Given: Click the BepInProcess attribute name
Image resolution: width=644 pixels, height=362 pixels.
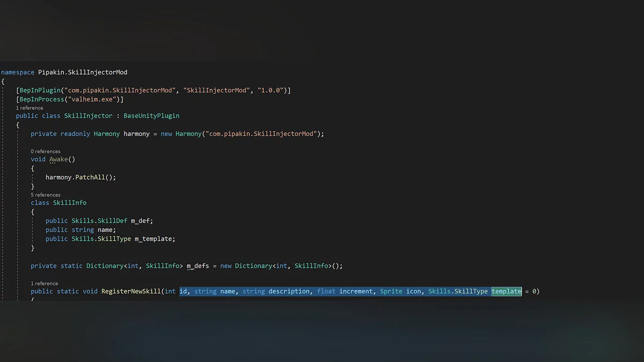Looking at the screenshot, I should [x=42, y=99].
